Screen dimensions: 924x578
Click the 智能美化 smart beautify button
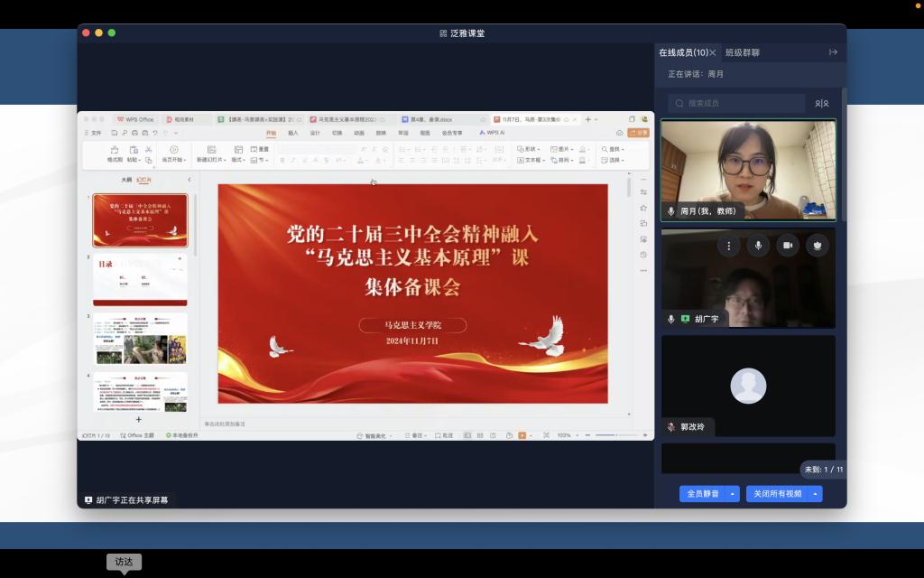[374, 436]
